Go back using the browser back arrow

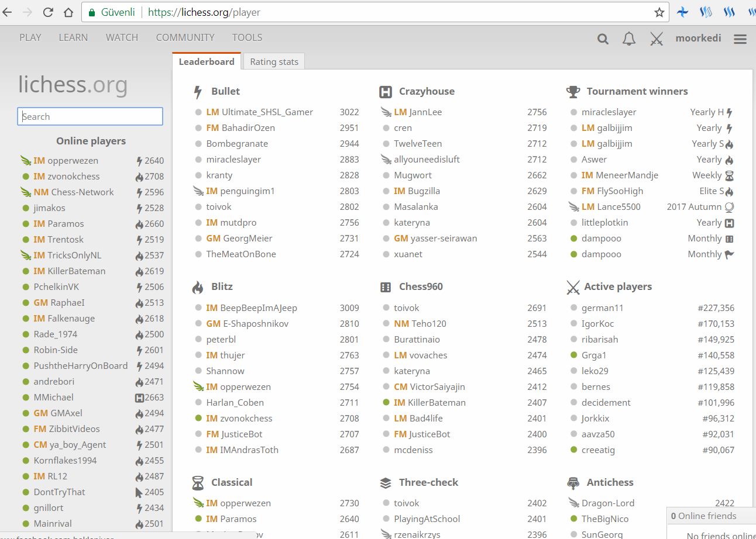(x=8, y=12)
